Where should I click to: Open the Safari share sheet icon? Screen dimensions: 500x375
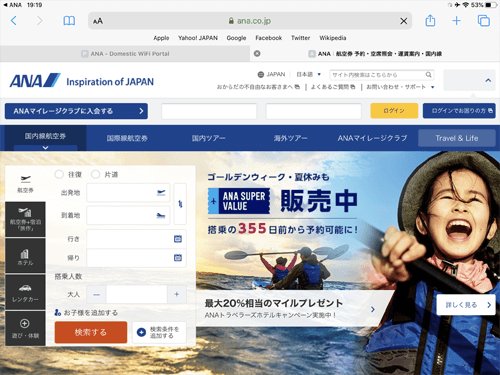point(430,21)
